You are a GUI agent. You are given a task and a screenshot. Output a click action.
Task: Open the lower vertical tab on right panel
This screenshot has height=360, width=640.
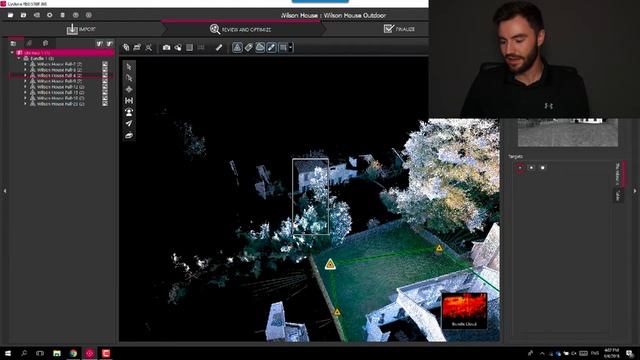tap(618, 196)
